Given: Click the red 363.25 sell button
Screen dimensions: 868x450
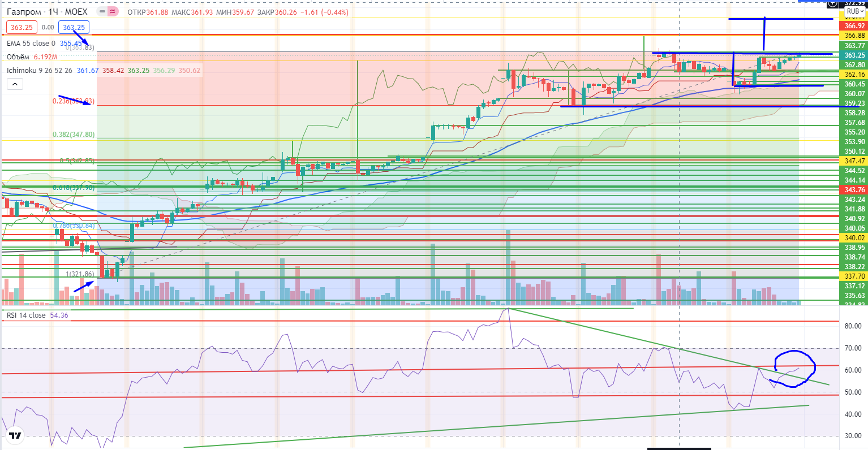Looking at the screenshot, I should tap(22, 27).
